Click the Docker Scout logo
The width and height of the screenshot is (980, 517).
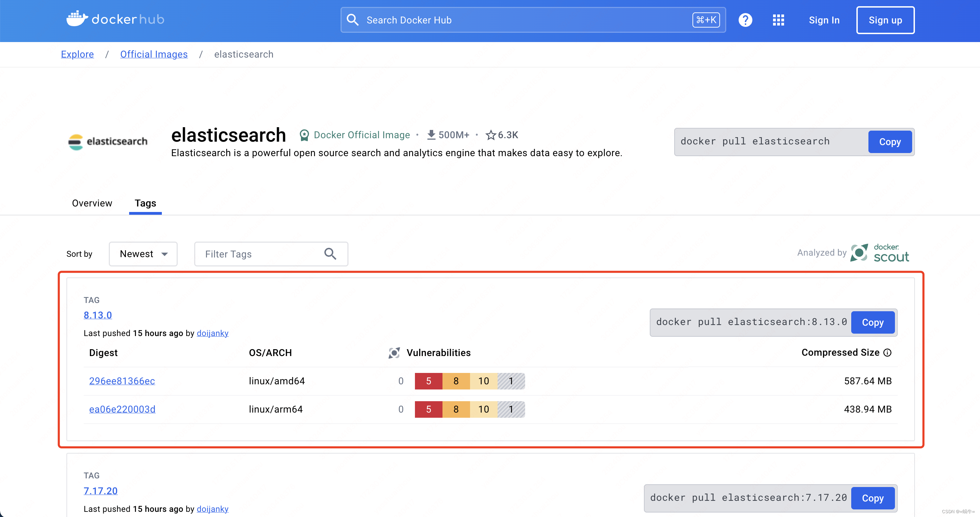click(x=880, y=253)
